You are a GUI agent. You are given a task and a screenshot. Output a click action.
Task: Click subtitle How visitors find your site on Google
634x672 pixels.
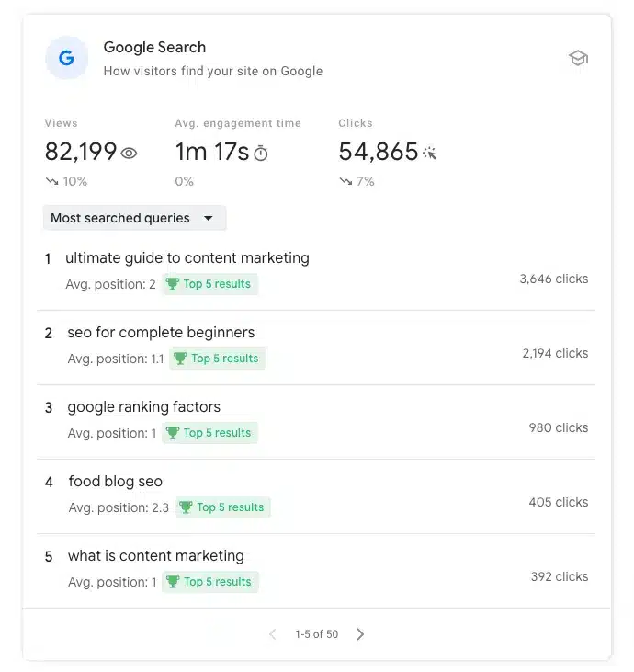click(213, 71)
